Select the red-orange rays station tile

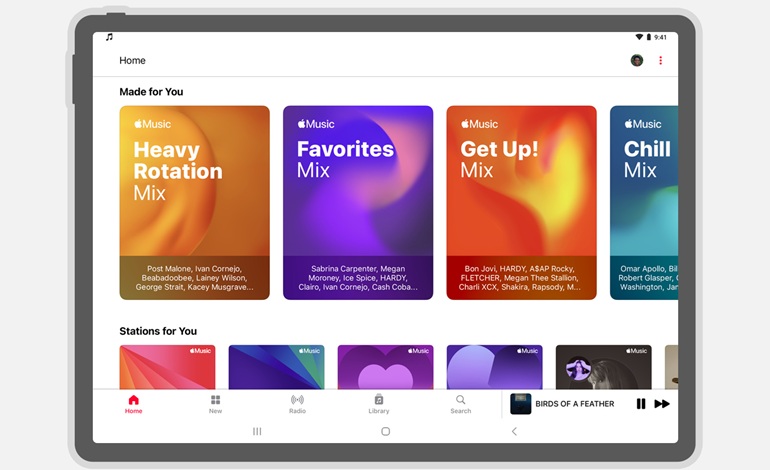[x=167, y=367]
